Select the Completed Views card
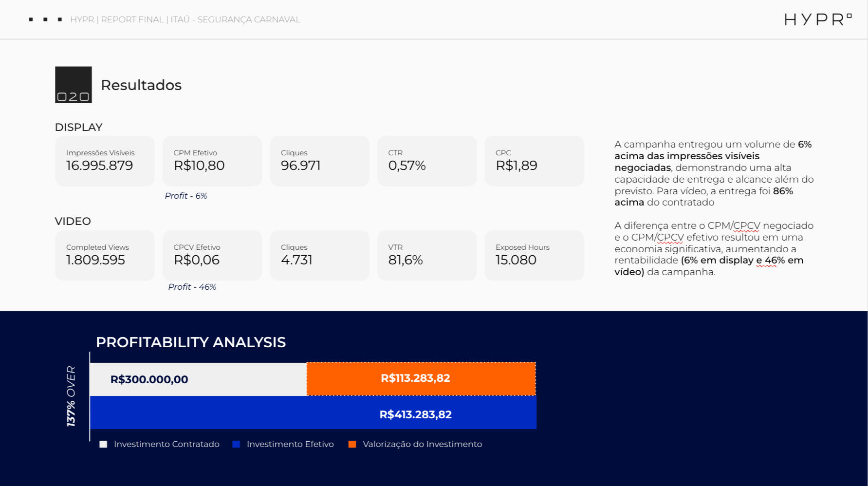The height and width of the screenshot is (486, 868). 105,255
